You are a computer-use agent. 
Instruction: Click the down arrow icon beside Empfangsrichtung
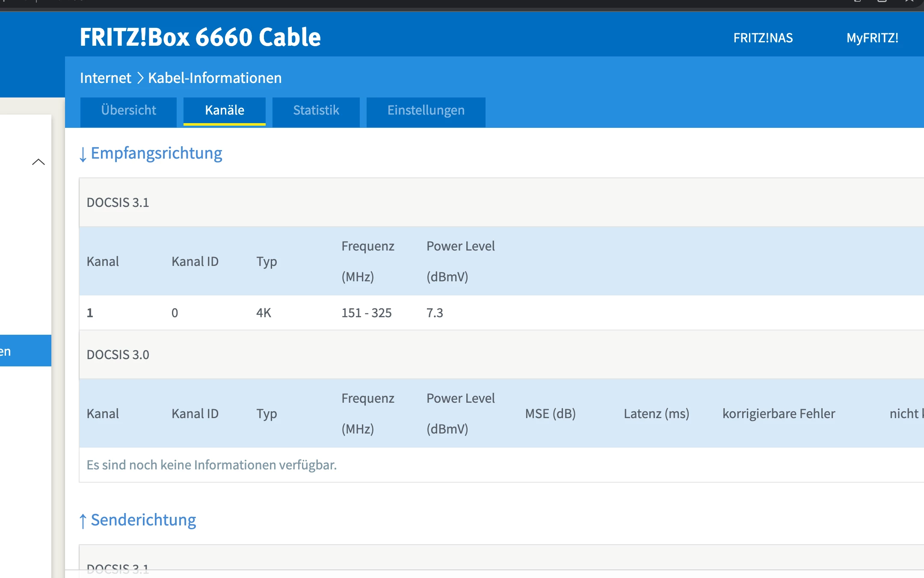[x=83, y=154]
